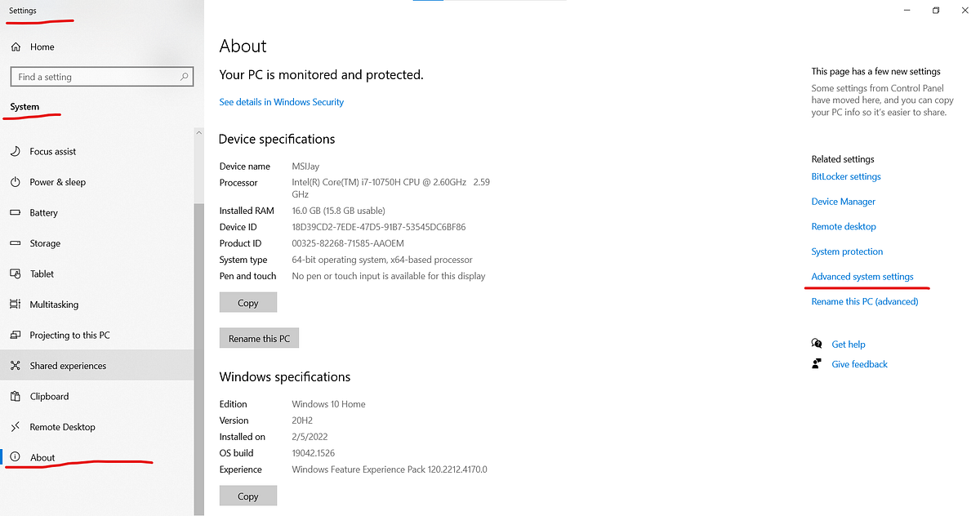Click the Give feedback icon

pos(817,363)
